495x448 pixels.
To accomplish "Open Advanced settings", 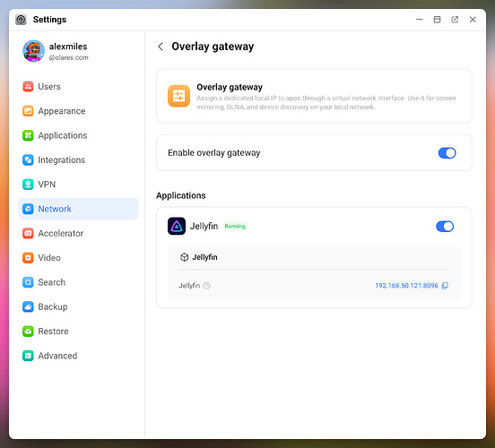I will click(x=78, y=356).
